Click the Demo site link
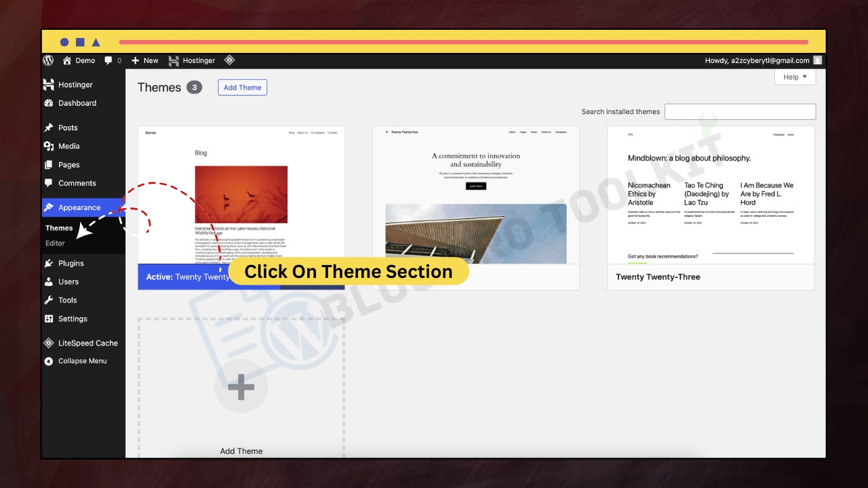The width and height of the screenshot is (868, 488). (85, 60)
